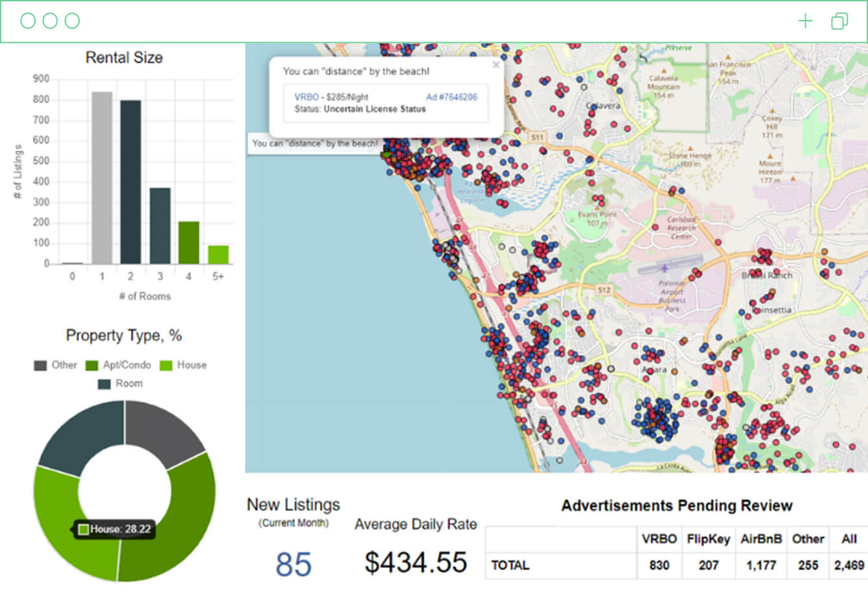Click the AirBnB column header
868x594 pixels.
tap(761, 539)
